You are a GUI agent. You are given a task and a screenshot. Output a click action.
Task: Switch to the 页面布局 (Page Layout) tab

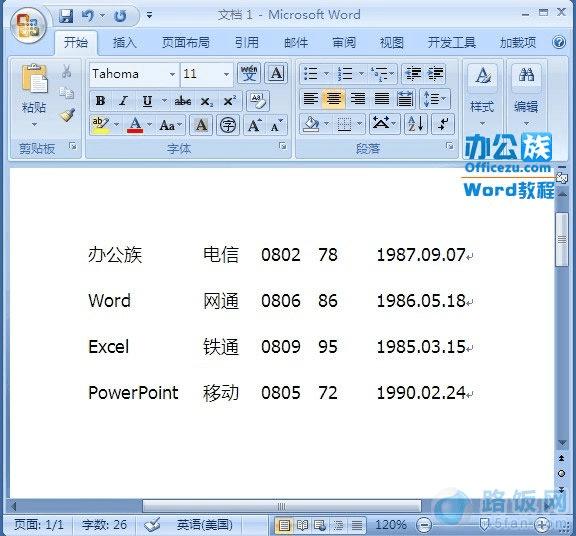click(x=186, y=43)
